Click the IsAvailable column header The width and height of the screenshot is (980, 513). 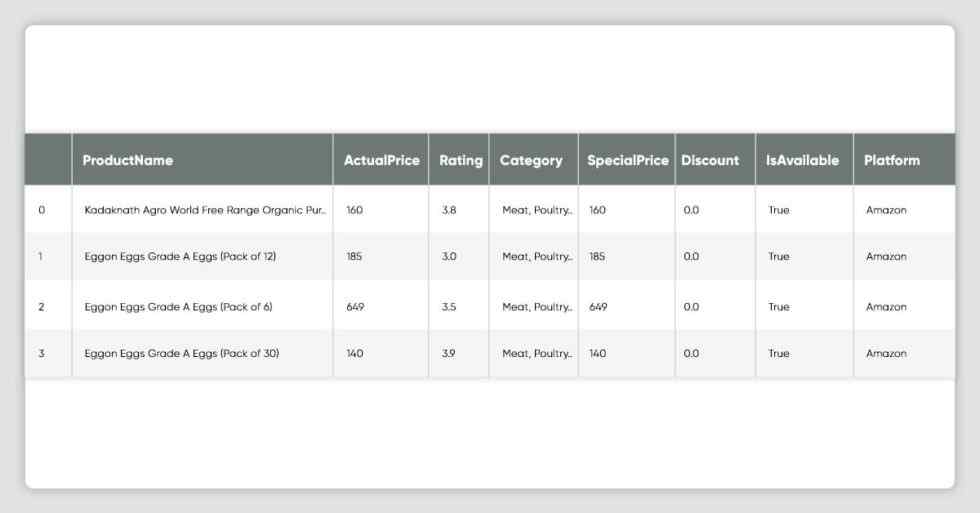pyautogui.click(x=802, y=161)
